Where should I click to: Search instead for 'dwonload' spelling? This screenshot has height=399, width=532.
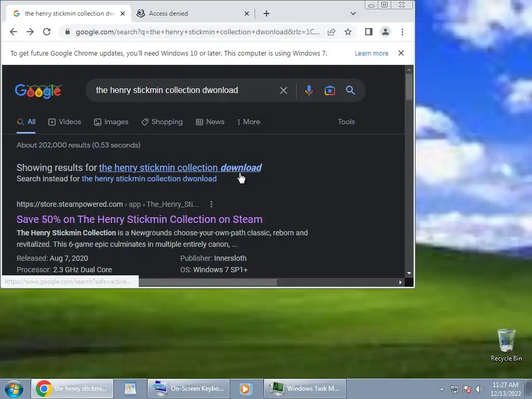point(149,179)
